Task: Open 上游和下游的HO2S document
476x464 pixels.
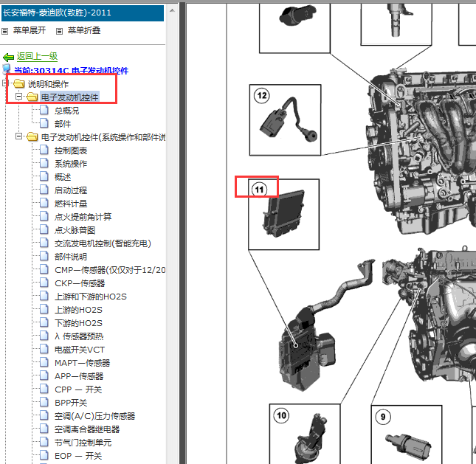Action: point(91,297)
